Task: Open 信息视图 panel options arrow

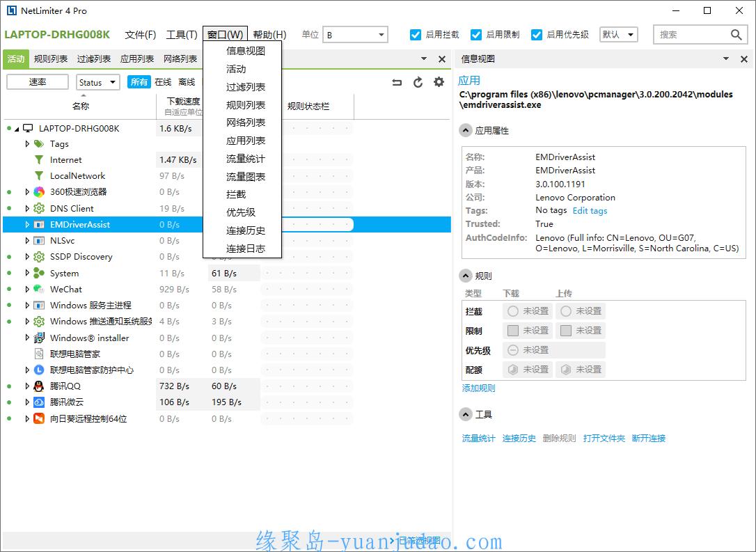Action: pos(726,58)
